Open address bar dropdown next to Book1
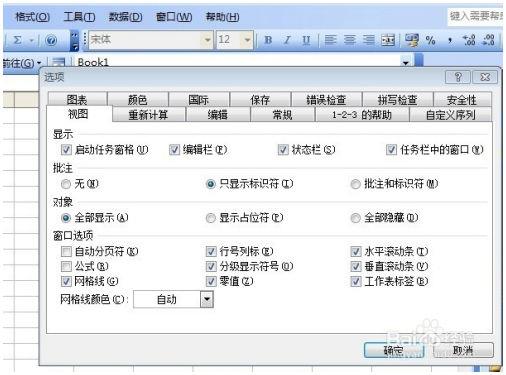This screenshot has height=375, width=506. [x=406, y=63]
